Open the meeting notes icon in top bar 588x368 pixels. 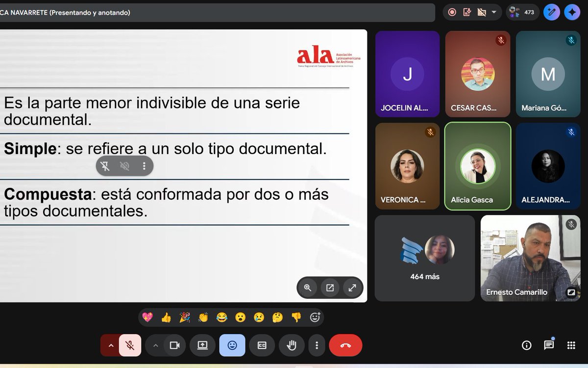click(467, 12)
